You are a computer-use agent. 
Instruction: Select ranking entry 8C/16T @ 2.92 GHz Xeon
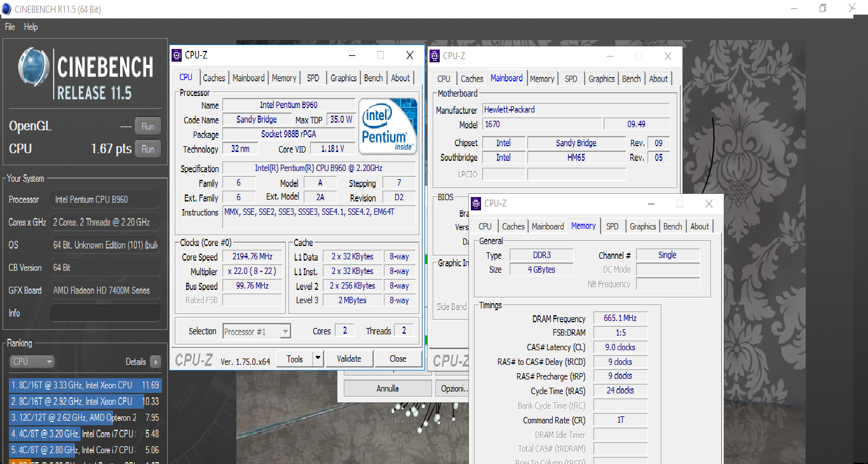click(x=85, y=402)
